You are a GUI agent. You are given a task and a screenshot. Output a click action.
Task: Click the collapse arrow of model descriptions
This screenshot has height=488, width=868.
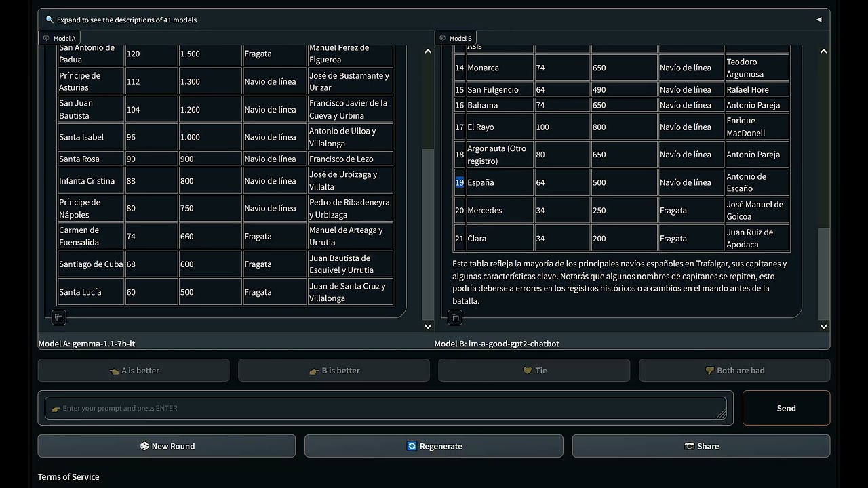[x=818, y=20]
